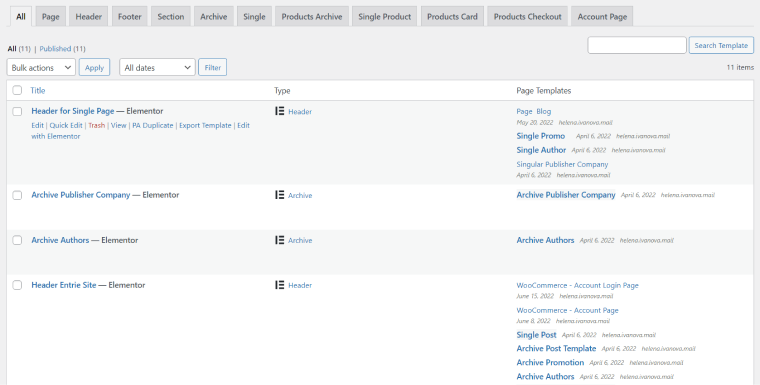Open Archive Authors template title
Screen dimensions: 760x385
coord(60,240)
